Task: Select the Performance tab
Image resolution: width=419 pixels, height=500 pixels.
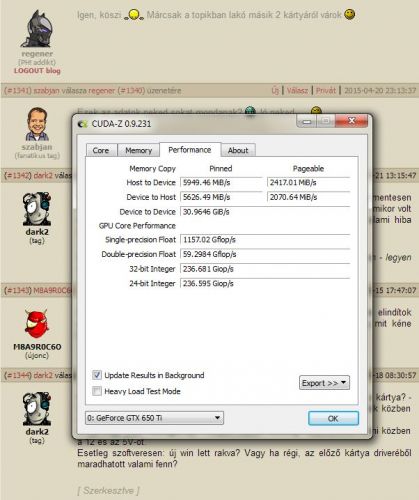Action: click(190, 150)
